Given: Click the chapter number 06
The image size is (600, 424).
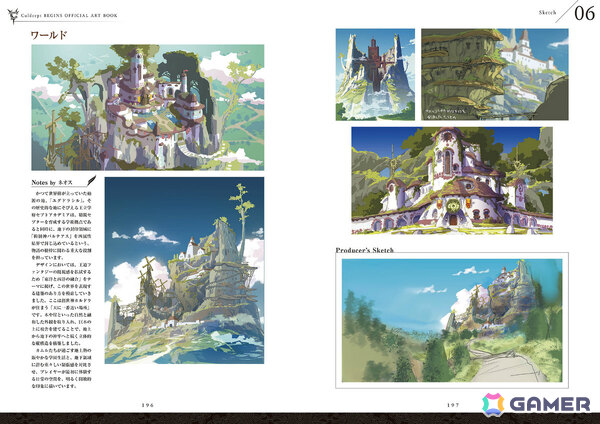Looking at the screenshot, I should (x=584, y=13).
